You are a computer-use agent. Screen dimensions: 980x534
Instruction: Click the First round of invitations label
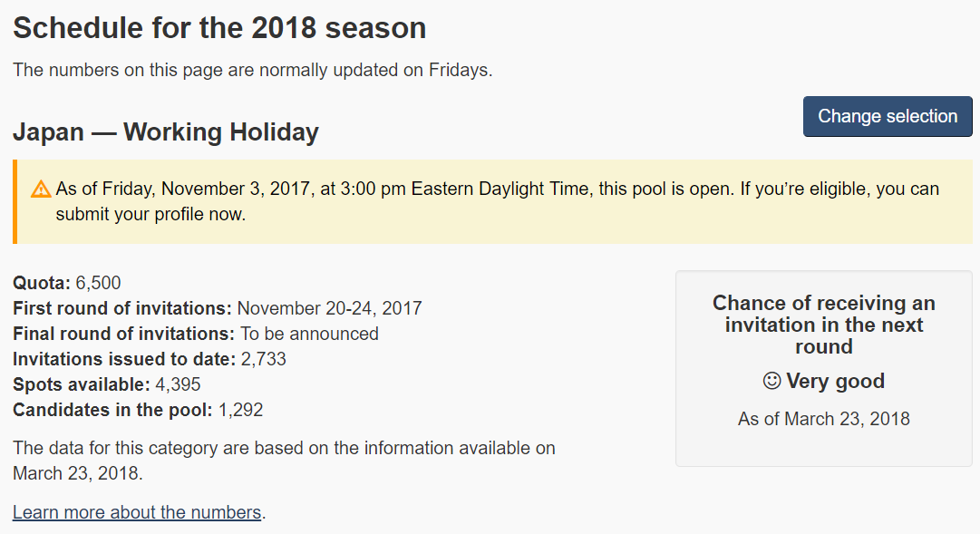click(x=122, y=308)
